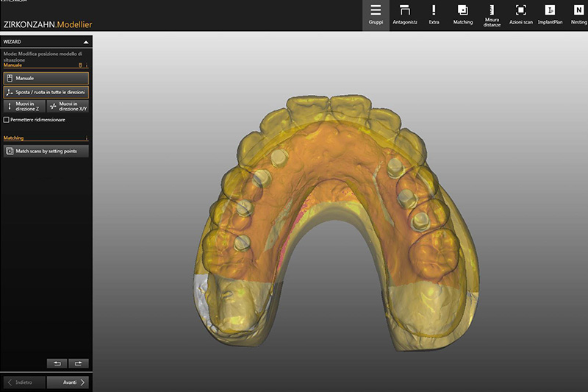Expand the Matching section options icon

pos(87,138)
